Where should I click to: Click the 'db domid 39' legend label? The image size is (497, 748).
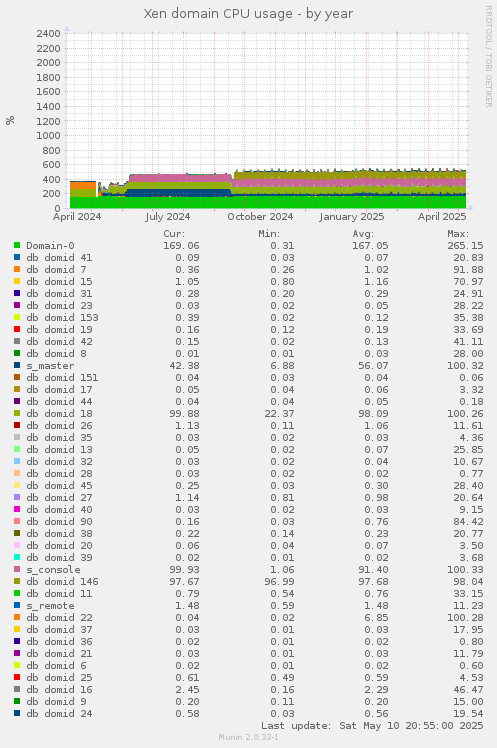(59, 558)
